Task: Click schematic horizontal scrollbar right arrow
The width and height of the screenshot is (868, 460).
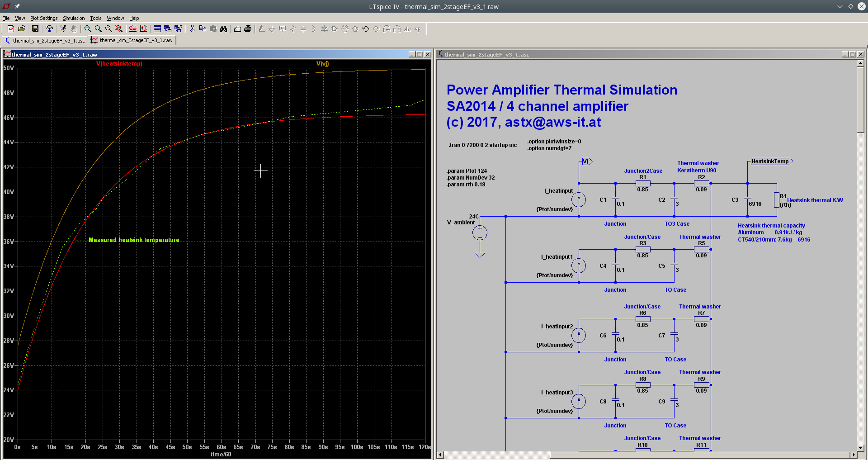Action: [854, 455]
